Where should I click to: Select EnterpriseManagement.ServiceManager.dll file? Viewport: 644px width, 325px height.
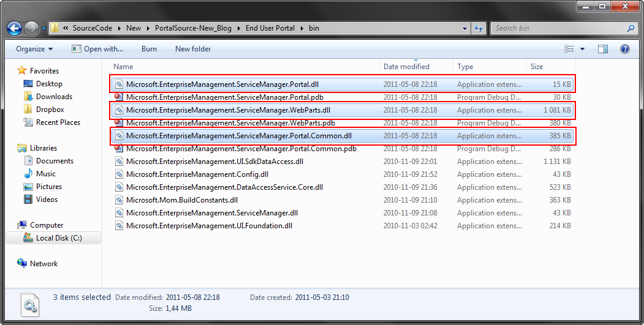point(343,213)
